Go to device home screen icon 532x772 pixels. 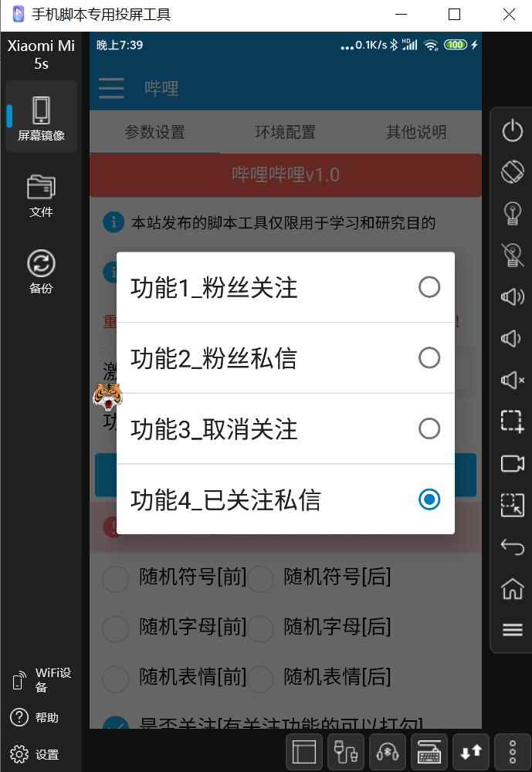tap(512, 587)
